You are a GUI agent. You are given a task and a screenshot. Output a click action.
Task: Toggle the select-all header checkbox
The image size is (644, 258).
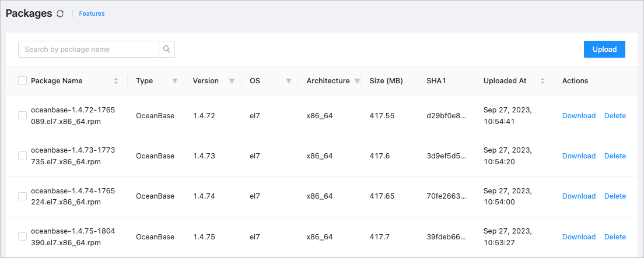[x=22, y=81]
